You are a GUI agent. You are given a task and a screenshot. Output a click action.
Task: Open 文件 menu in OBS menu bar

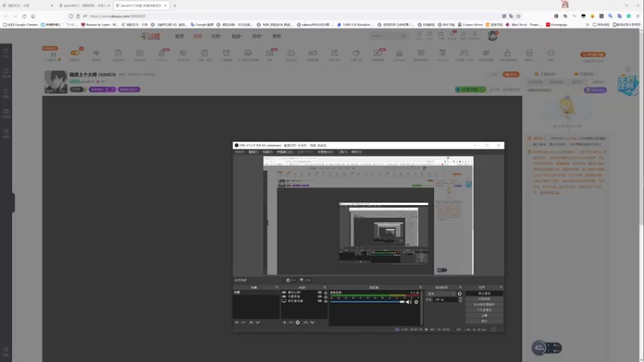tap(239, 152)
